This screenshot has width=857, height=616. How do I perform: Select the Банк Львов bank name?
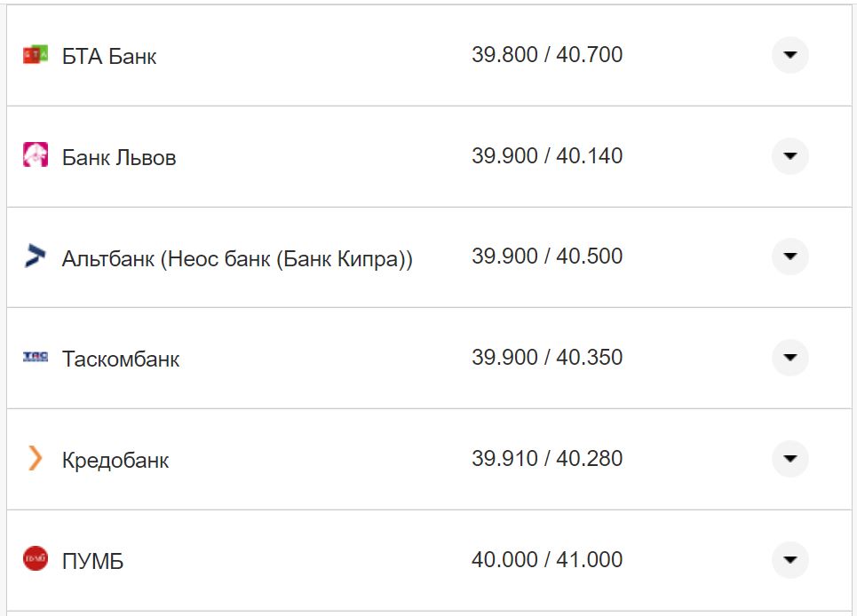(x=119, y=158)
